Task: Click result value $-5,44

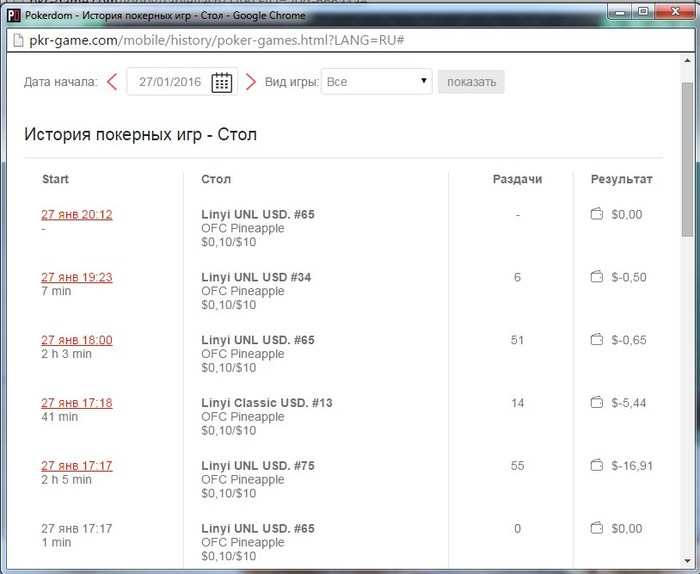Action: [x=629, y=403]
